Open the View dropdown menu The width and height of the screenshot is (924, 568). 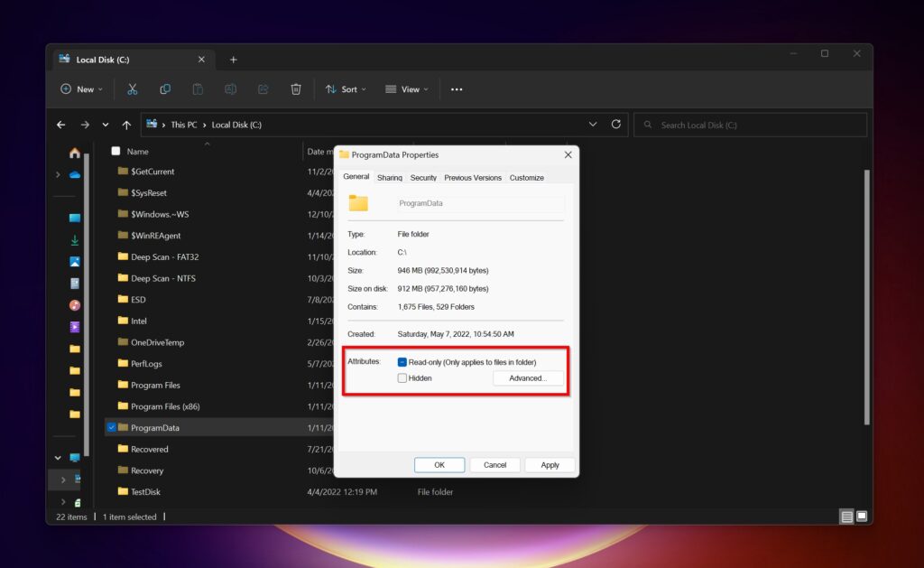click(406, 88)
